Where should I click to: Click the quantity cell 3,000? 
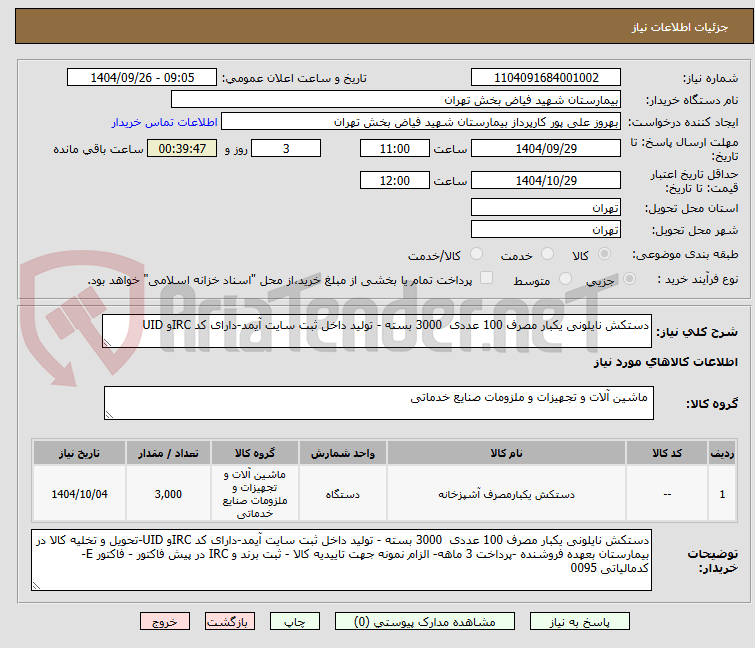(168, 494)
